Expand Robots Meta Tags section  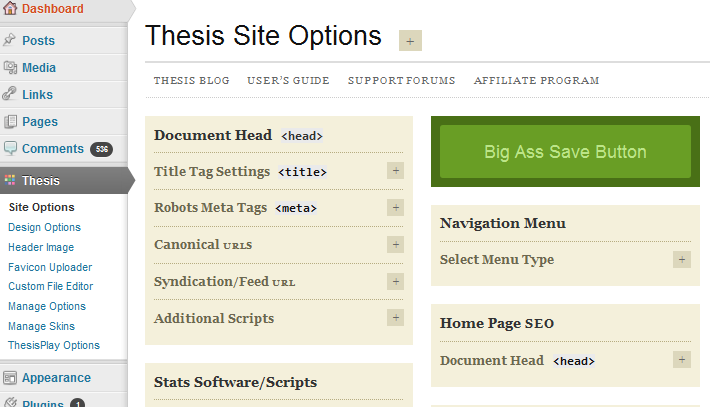395,207
